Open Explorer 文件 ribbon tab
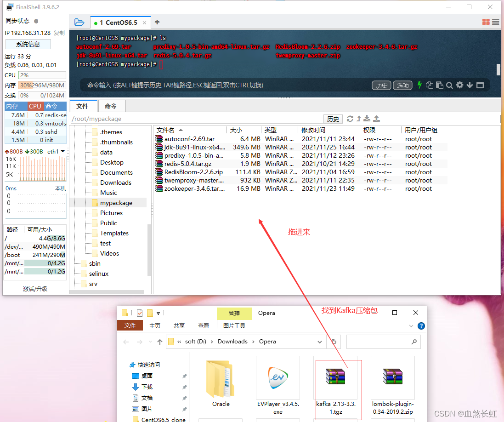The image size is (504, 422). tap(130, 325)
